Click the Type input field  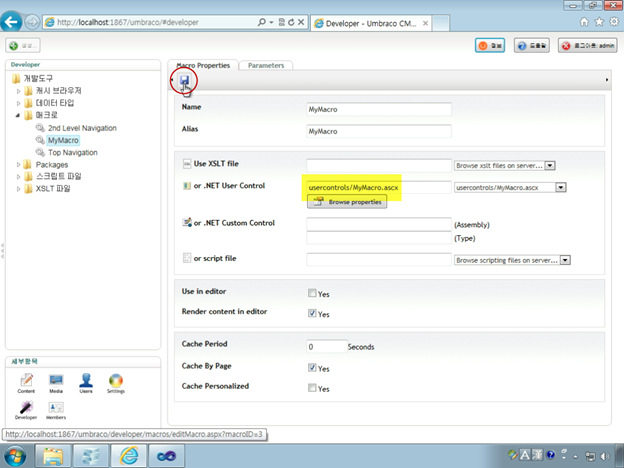[x=379, y=238]
